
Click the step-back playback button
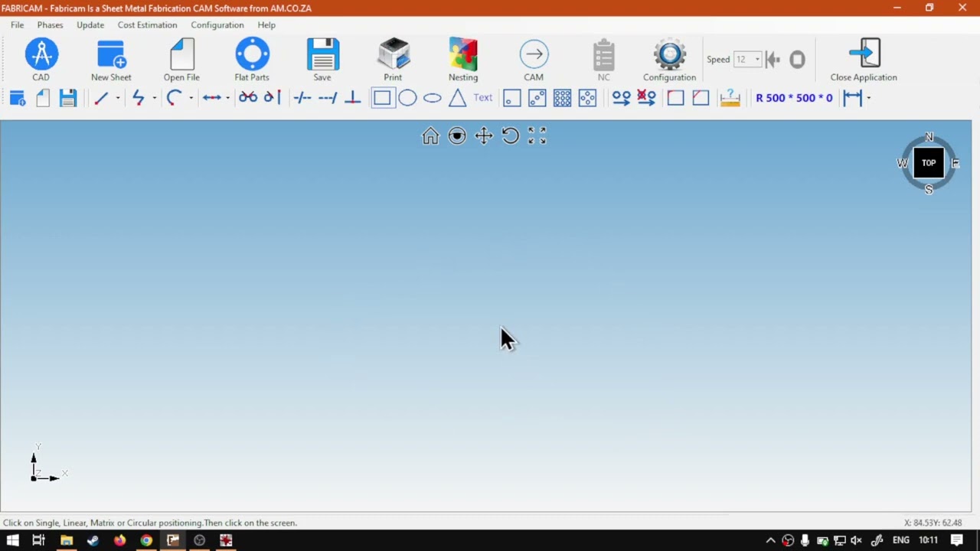pyautogui.click(x=773, y=59)
